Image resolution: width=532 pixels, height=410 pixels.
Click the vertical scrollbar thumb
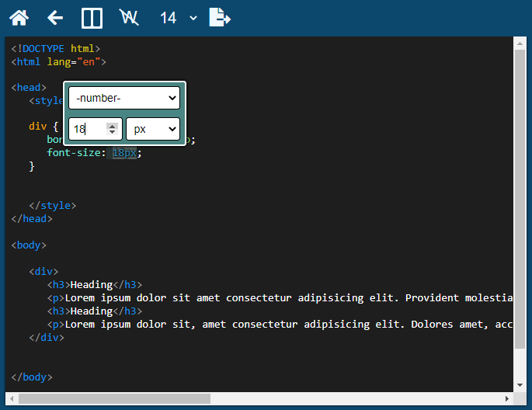(520, 200)
